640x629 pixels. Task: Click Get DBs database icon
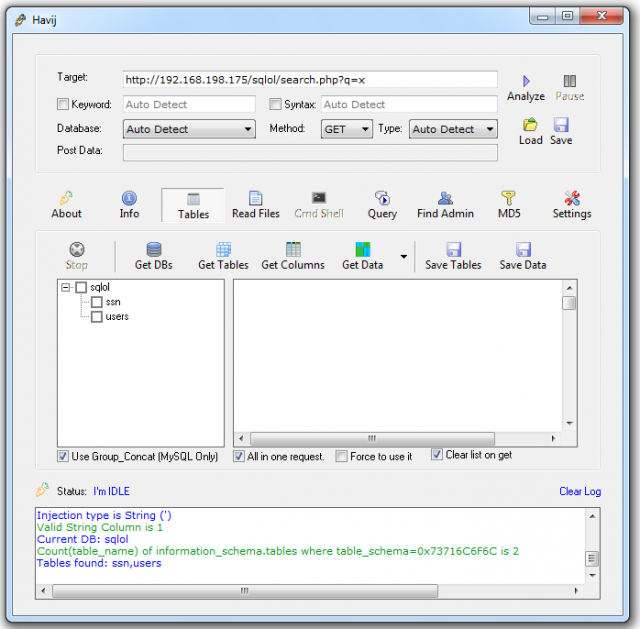[x=154, y=249]
